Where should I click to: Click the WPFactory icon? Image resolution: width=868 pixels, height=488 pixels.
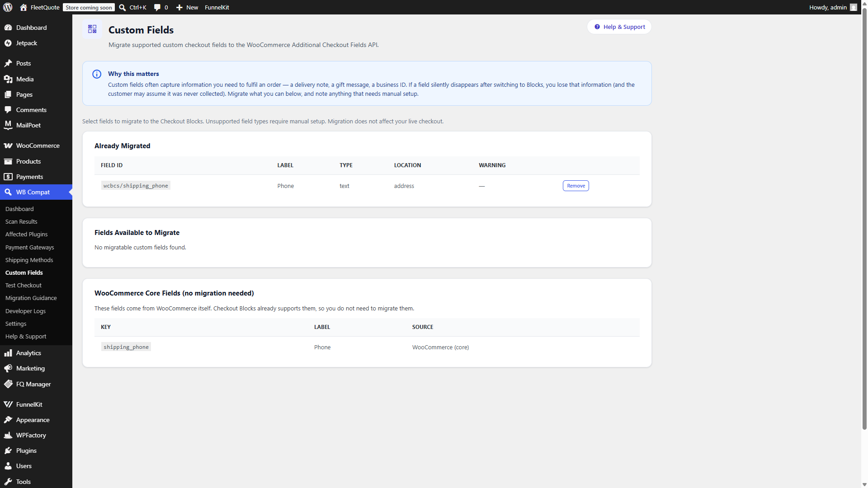tap(8, 435)
